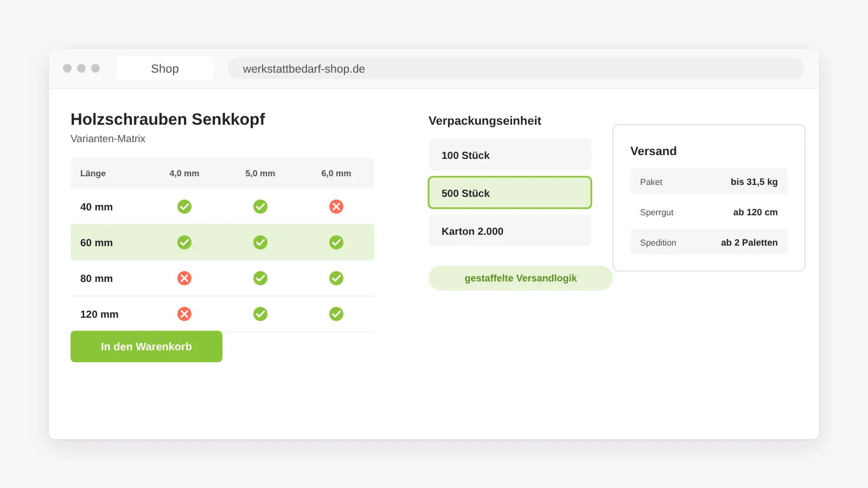
Task: Click the red cross for 80 mm × 4,0 mm
Action: [184, 278]
